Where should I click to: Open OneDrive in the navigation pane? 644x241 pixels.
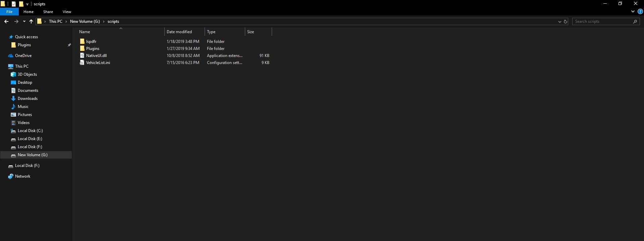(x=23, y=56)
